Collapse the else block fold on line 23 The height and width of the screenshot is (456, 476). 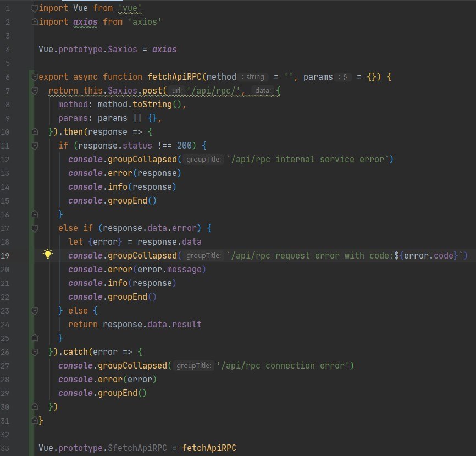pos(35,311)
